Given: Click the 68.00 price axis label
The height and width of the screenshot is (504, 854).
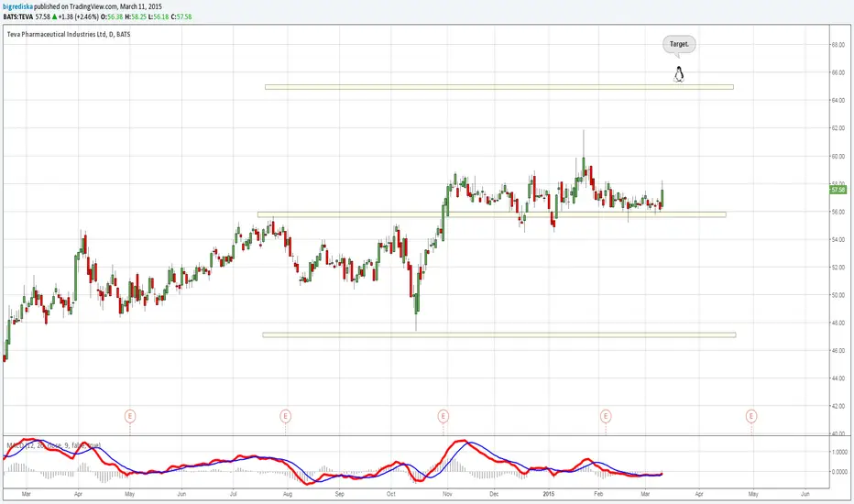Looking at the screenshot, I should point(838,45).
